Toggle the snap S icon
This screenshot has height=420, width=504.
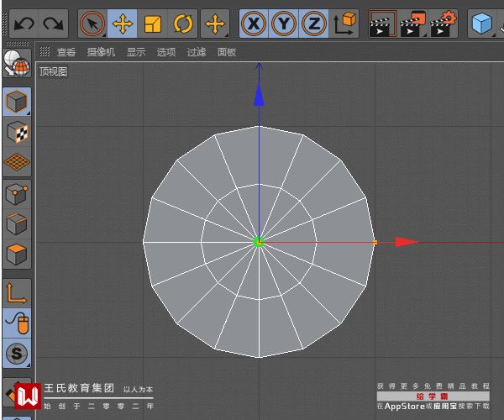[17, 353]
